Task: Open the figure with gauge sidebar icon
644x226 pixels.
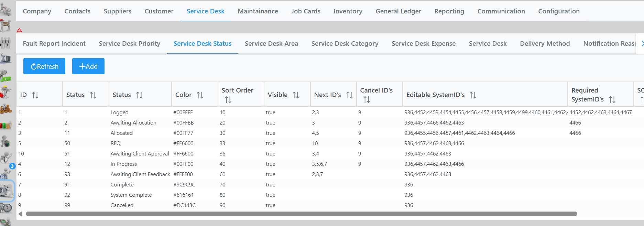Action: pyautogui.click(x=6, y=142)
